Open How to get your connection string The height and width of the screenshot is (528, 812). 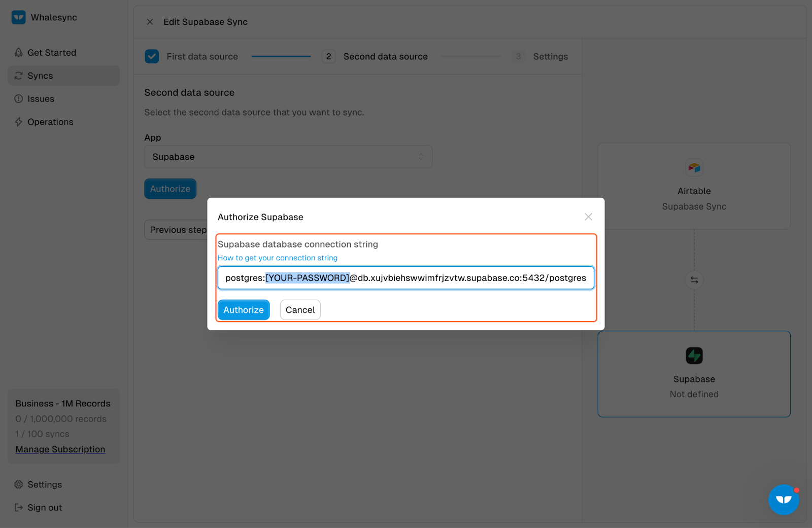278,258
